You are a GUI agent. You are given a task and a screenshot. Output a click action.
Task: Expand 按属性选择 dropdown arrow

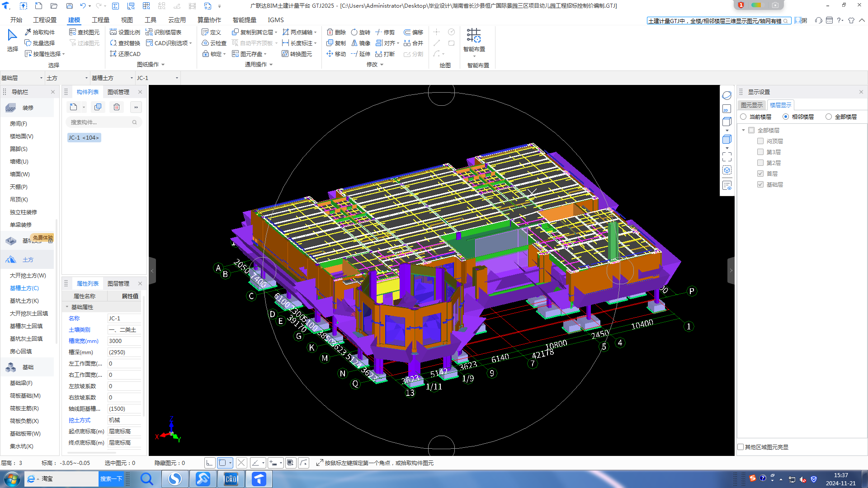click(x=64, y=54)
